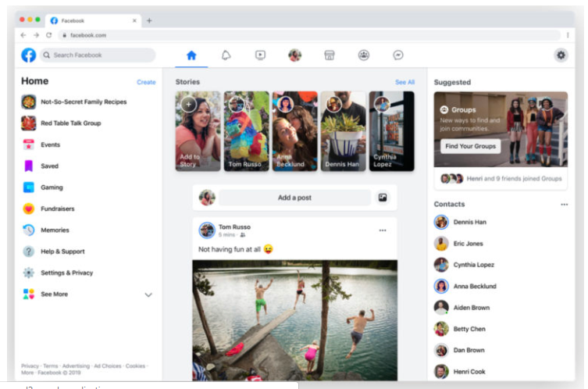Image resolution: width=588 pixels, height=389 pixels.
Task: Open chat with Dennis Han
Action: 461,222
